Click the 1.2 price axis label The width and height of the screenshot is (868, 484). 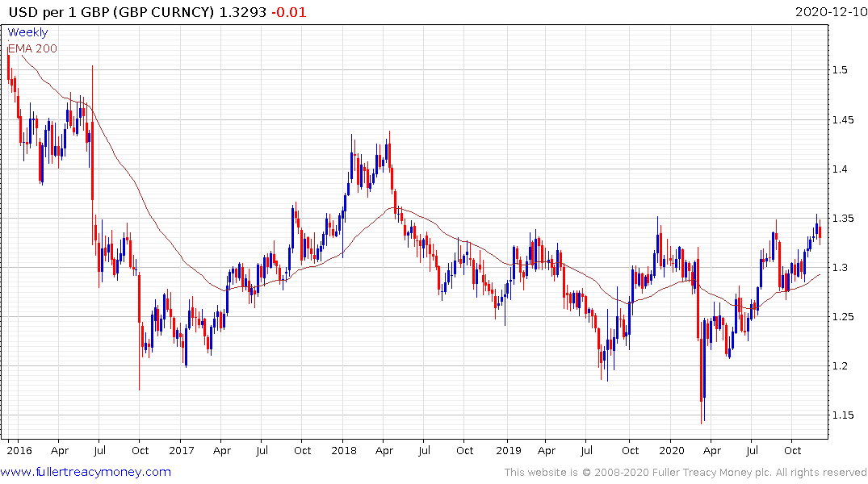[x=840, y=365]
